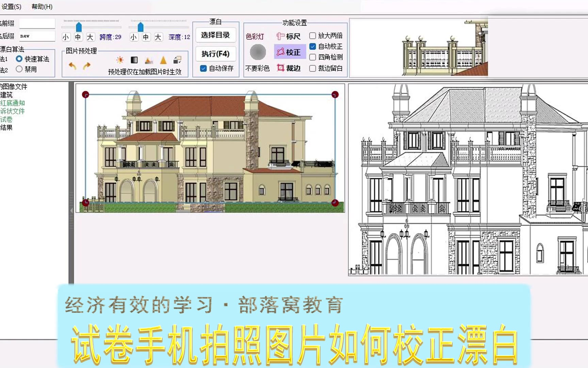The image size is (588, 368).
Task: Set 深度 to 小
Action: pos(134,37)
